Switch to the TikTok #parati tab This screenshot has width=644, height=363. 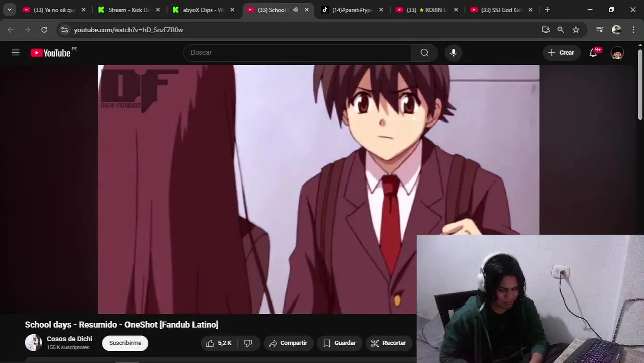[352, 10]
